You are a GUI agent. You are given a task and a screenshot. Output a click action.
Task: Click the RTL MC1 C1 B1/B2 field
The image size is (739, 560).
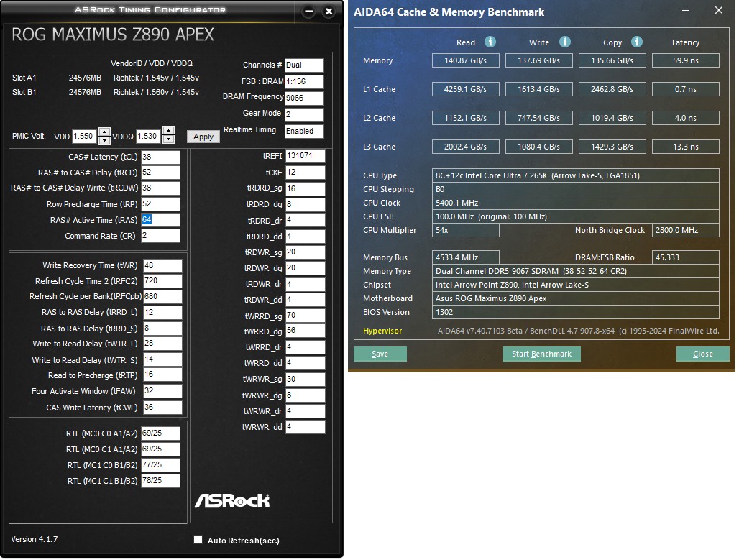[160, 481]
